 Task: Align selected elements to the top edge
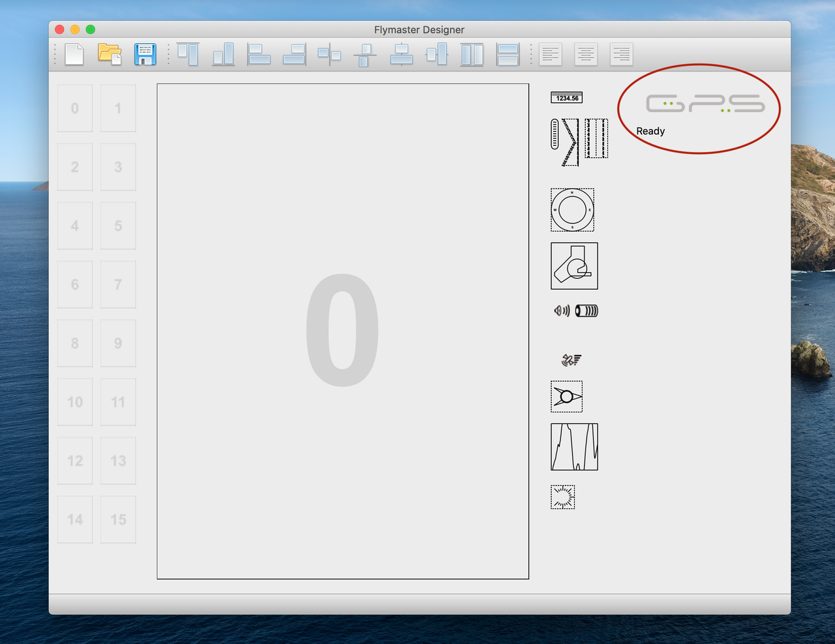[188, 54]
